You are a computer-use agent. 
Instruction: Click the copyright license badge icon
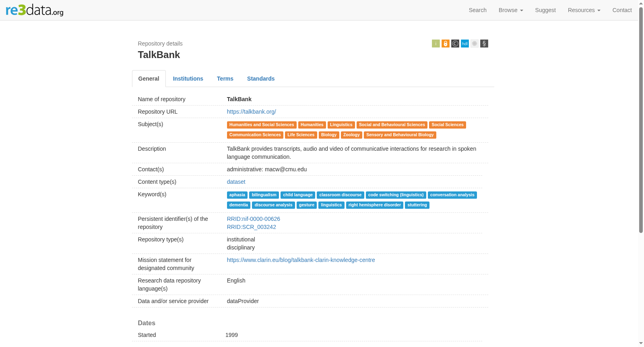click(x=455, y=44)
